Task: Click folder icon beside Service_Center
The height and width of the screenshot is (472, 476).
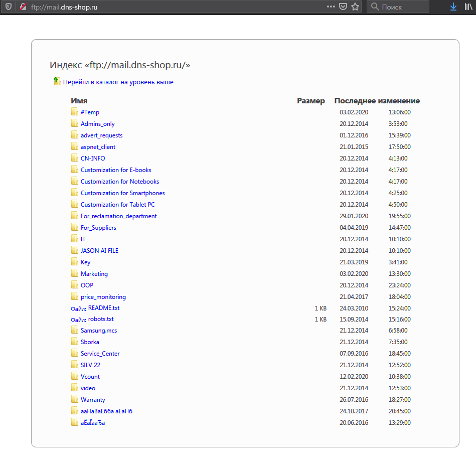Action: pyautogui.click(x=75, y=353)
